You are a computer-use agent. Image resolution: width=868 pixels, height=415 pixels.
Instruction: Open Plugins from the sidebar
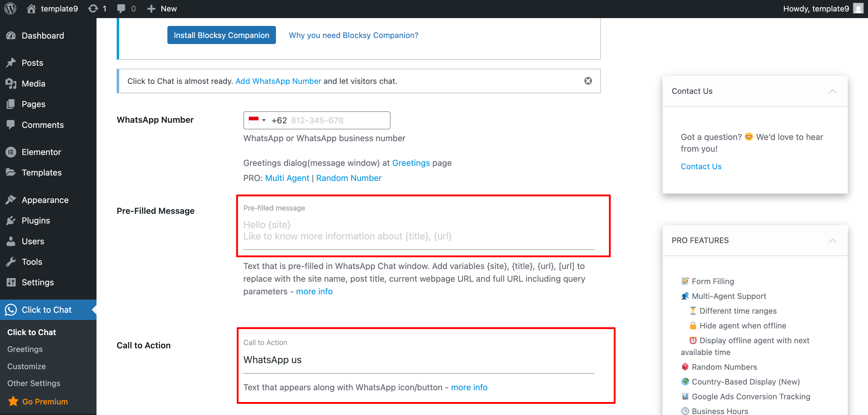point(36,221)
